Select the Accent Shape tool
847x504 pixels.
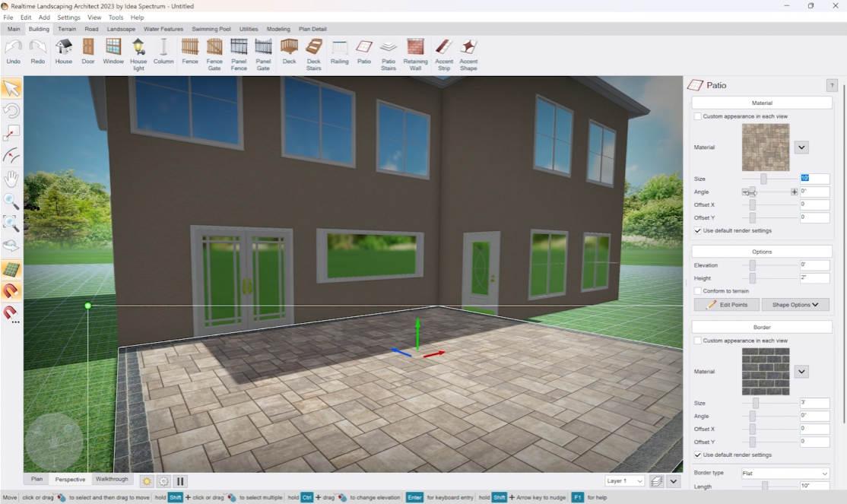468,55
